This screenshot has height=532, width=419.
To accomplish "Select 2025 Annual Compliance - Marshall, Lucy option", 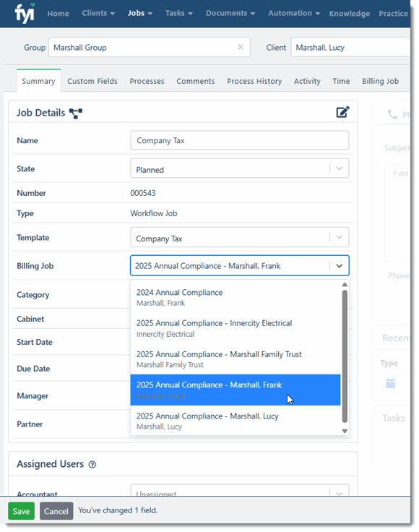I will pyautogui.click(x=236, y=421).
